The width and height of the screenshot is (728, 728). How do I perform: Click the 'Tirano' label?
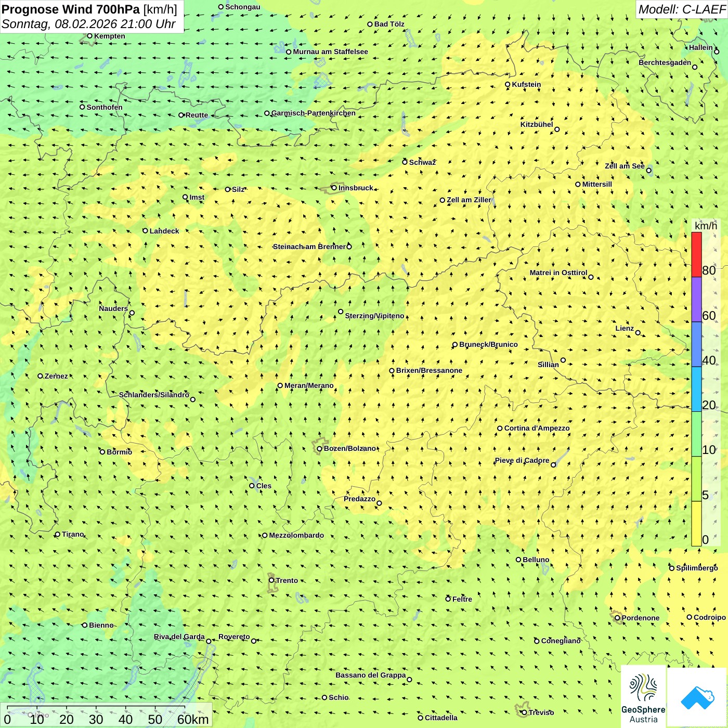[x=73, y=534]
